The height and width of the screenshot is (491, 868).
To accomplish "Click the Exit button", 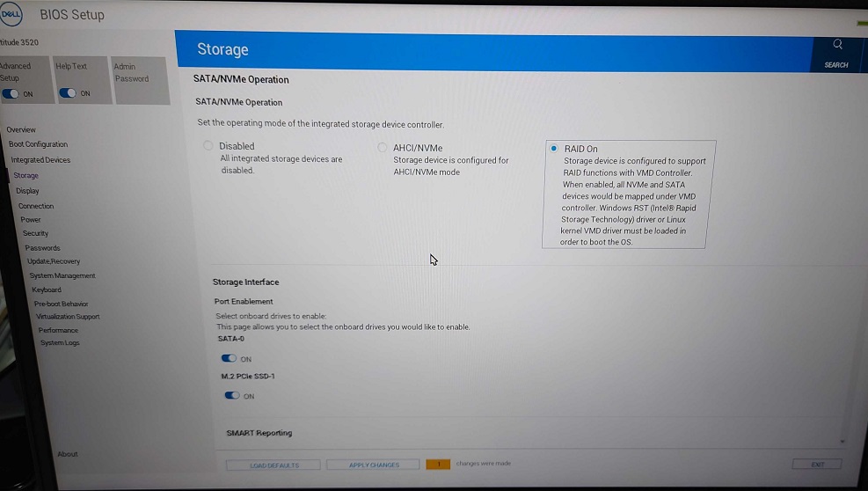I will pos(817,464).
